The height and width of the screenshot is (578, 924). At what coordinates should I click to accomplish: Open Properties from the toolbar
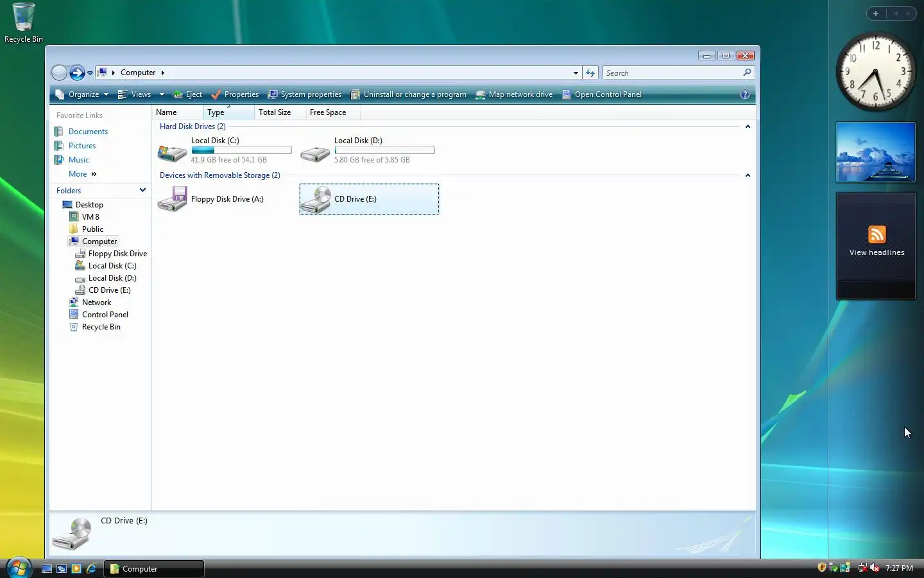tap(235, 94)
